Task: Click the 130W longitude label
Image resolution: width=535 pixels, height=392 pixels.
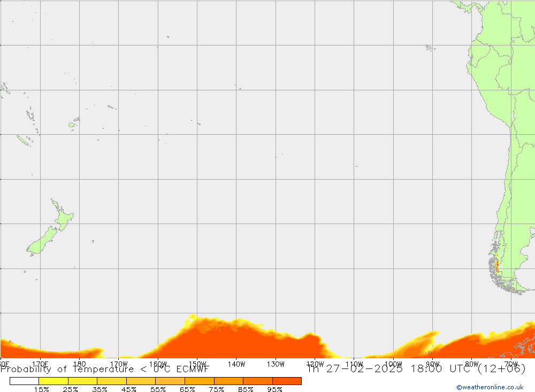Action: tap(276, 364)
